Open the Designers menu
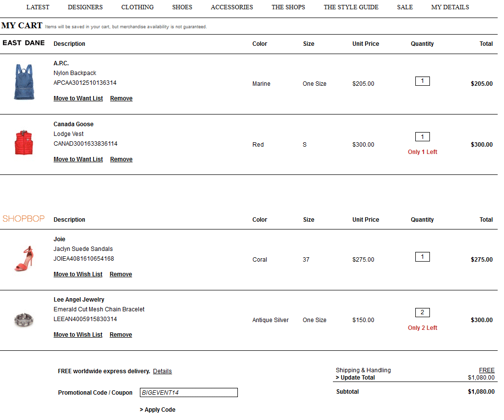The height and width of the screenshot is (420, 504). tap(85, 7)
